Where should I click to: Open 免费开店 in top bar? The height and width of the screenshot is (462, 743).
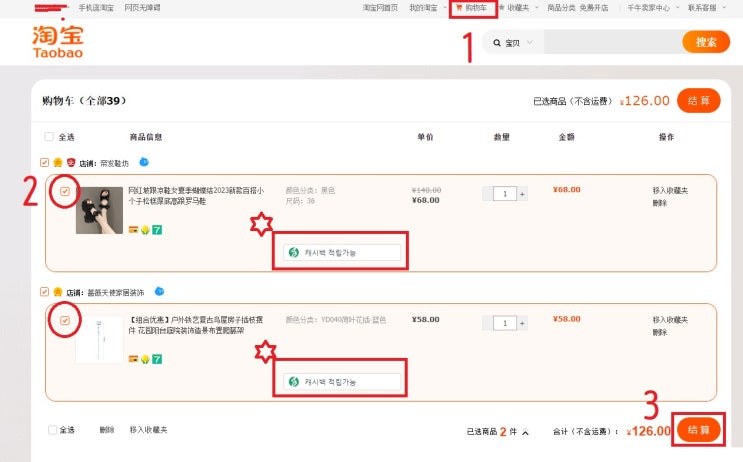point(594,8)
